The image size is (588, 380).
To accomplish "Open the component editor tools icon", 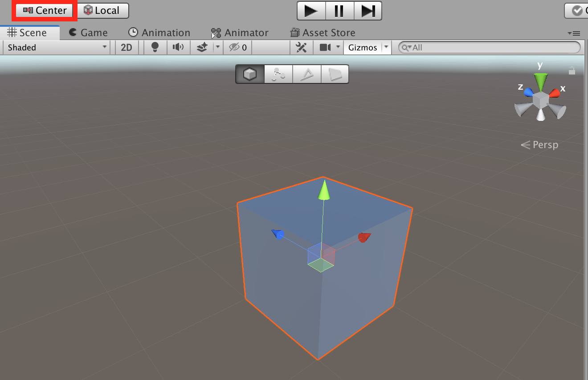I will coord(301,47).
